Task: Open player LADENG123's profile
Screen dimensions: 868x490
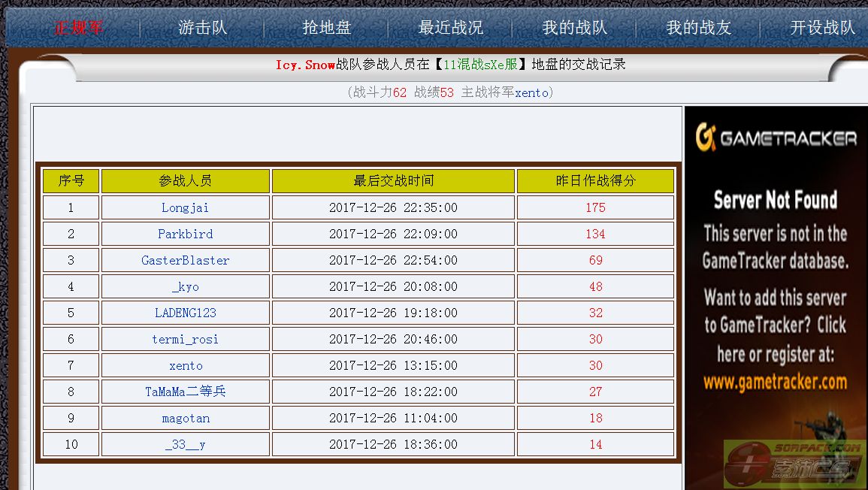Action: pyautogui.click(x=186, y=313)
